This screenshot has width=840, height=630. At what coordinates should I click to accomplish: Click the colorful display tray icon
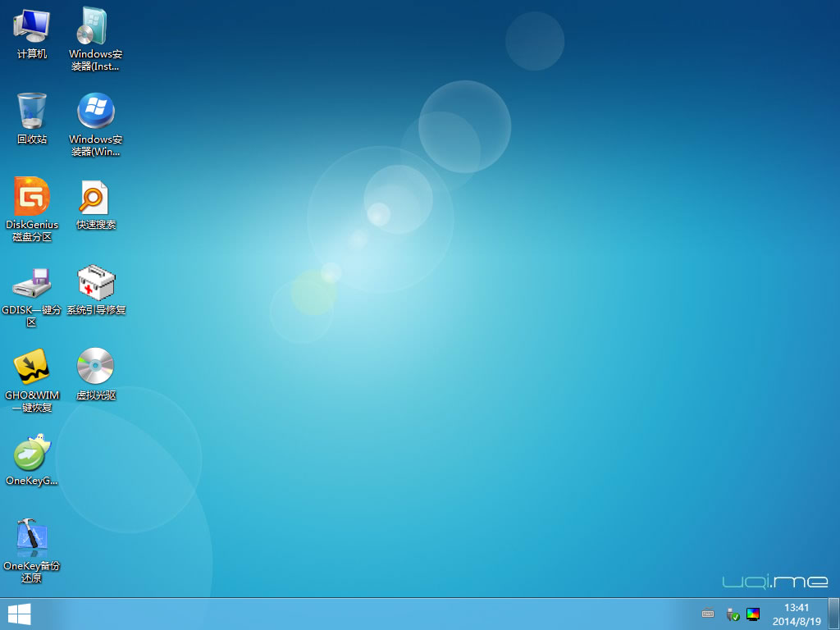click(x=753, y=614)
